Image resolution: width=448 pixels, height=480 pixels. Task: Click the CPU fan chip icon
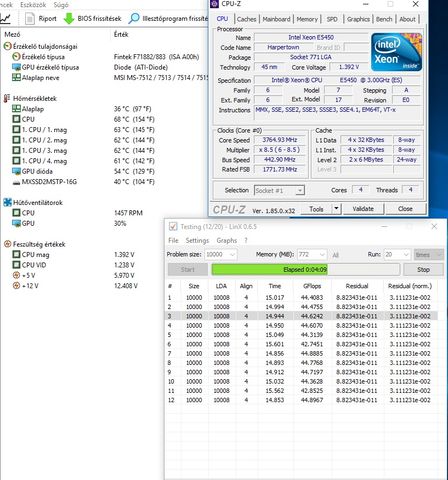(16, 213)
